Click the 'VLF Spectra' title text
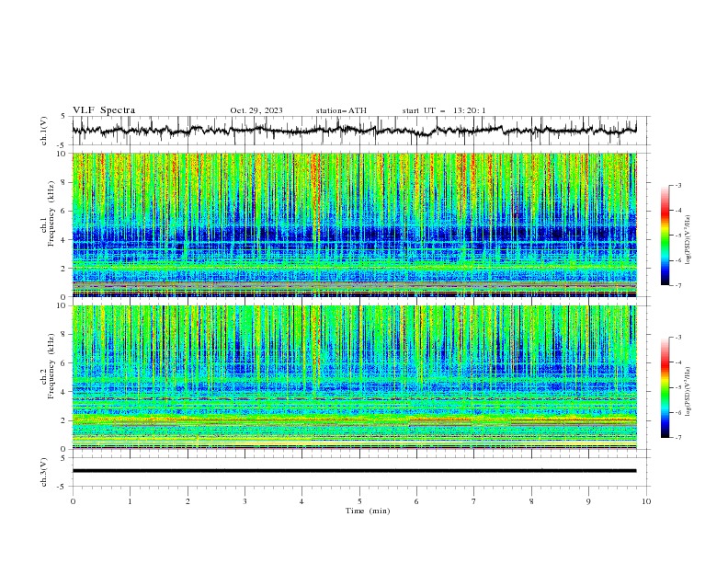 click(x=104, y=110)
